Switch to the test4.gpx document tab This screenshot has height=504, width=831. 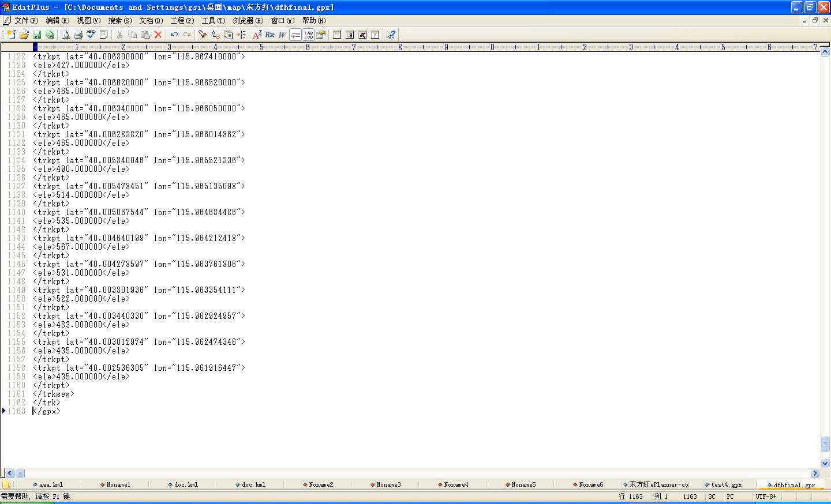click(725, 484)
